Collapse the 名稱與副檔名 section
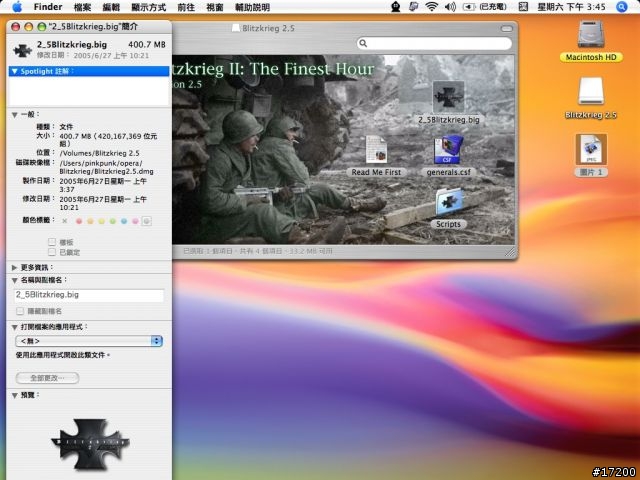 click(x=15, y=280)
